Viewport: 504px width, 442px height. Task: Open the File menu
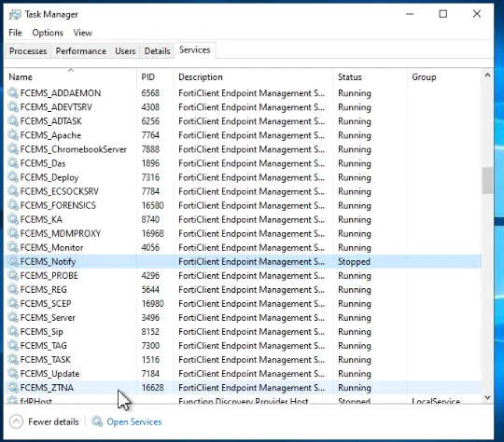[x=15, y=33]
